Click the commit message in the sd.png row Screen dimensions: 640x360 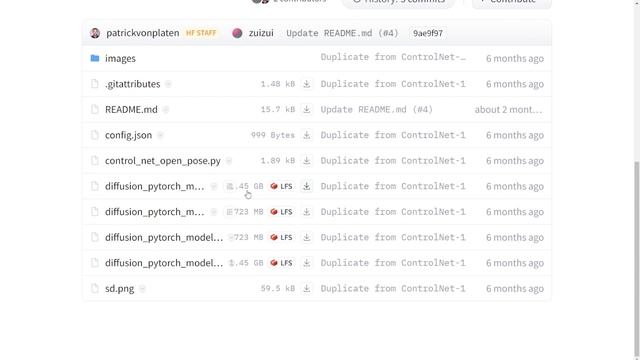click(393, 289)
